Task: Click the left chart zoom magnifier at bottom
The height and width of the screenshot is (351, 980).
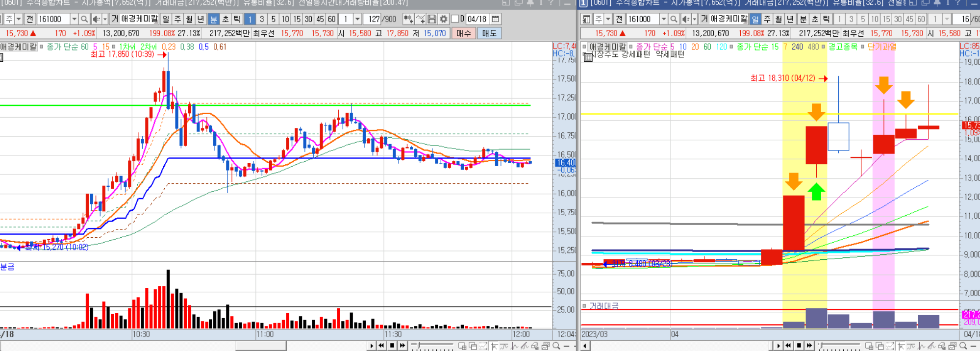Action: pos(556,346)
